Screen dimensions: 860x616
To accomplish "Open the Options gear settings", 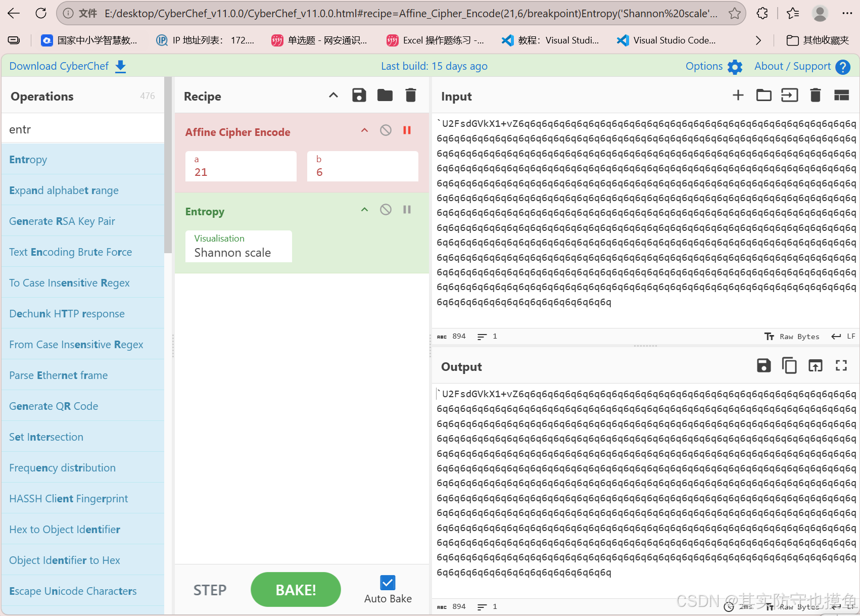I will [x=714, y=66].
